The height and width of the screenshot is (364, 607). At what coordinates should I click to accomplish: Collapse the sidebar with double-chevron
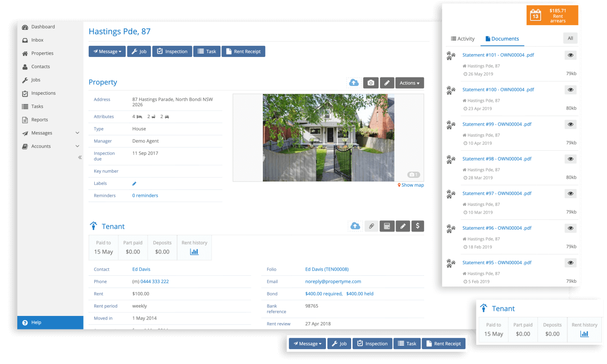(x=80, y=158)
